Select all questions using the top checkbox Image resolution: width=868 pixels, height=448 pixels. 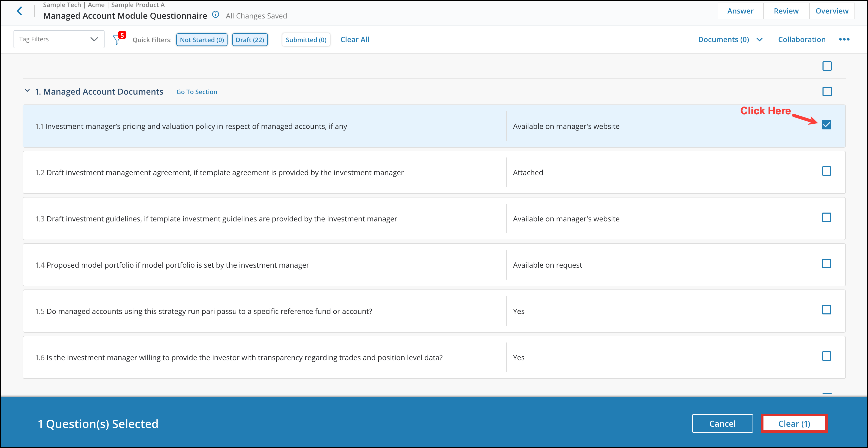tap(827, 66)
